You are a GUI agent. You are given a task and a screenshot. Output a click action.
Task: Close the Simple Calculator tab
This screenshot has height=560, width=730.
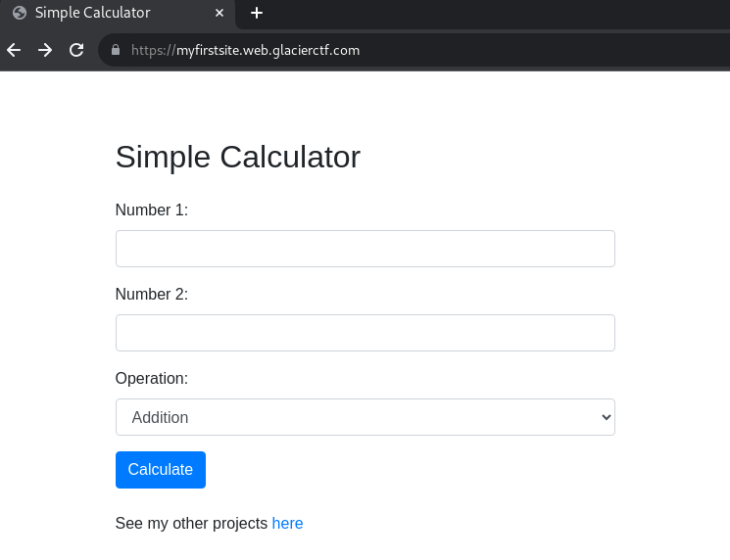pyautogui.click(x=219, y=13)
